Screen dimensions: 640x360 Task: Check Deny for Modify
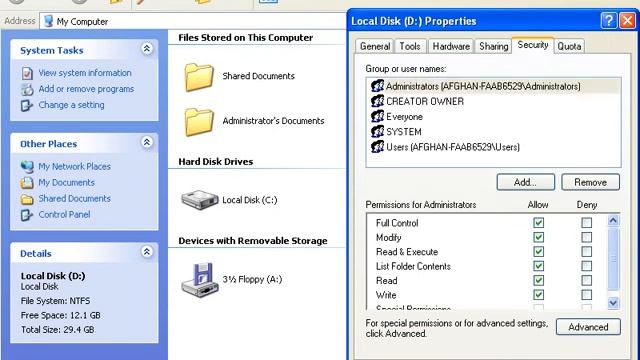click(x=587, y=237)
